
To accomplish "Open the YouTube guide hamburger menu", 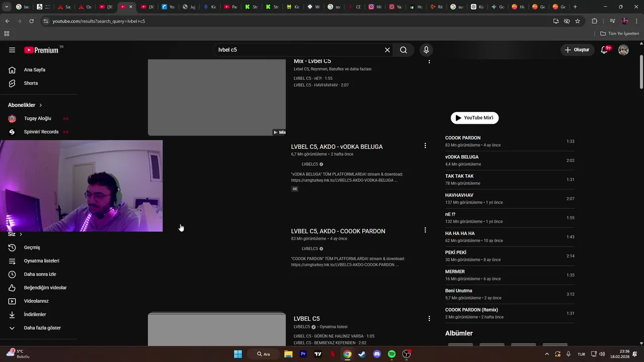I will tap(12, 50).
